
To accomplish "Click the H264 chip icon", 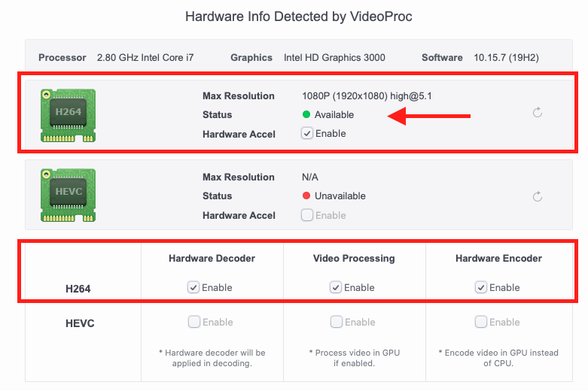I will (x=68, y=115).
